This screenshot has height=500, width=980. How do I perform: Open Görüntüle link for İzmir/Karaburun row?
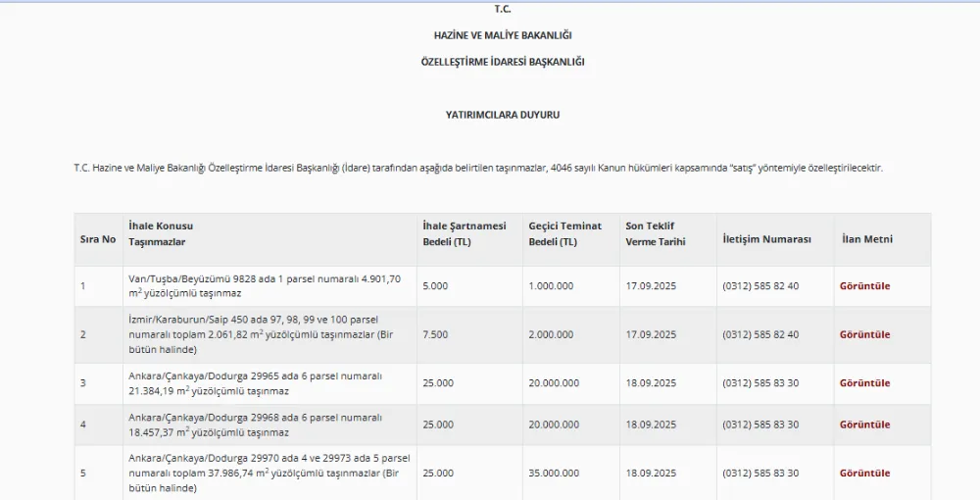[864, 334]
